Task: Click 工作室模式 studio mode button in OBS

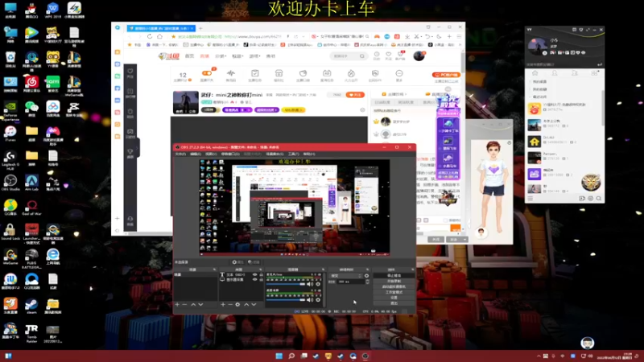Action: tap(394, 292)
